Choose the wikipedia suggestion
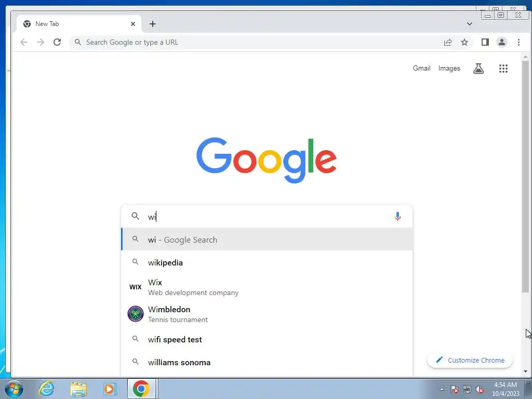This screenshot has width=532, height=399. click(x=267, y=262)
